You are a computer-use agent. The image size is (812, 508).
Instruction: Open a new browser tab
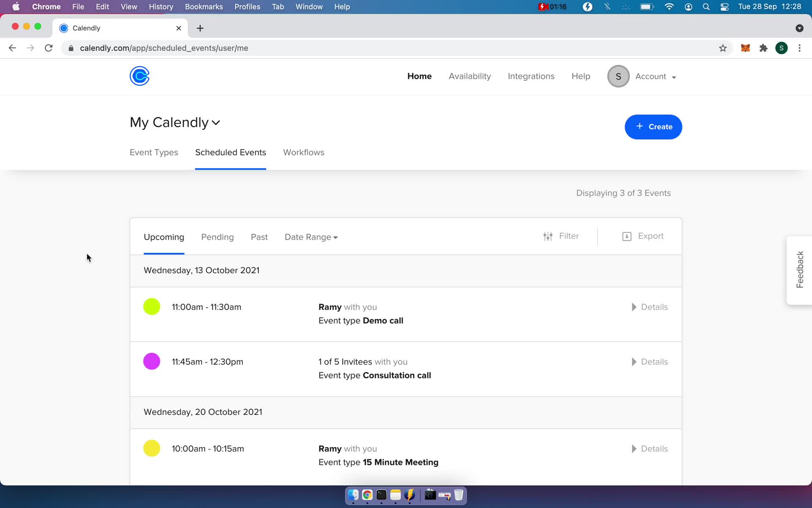pos(200,28)
